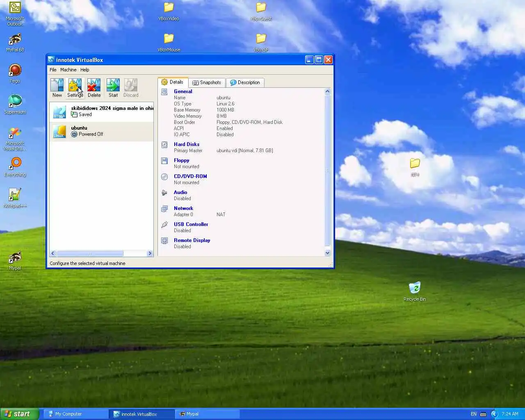Click the details pane scroll down arrow
Screen dimensions: 525x420
click(x=327, y=253)
